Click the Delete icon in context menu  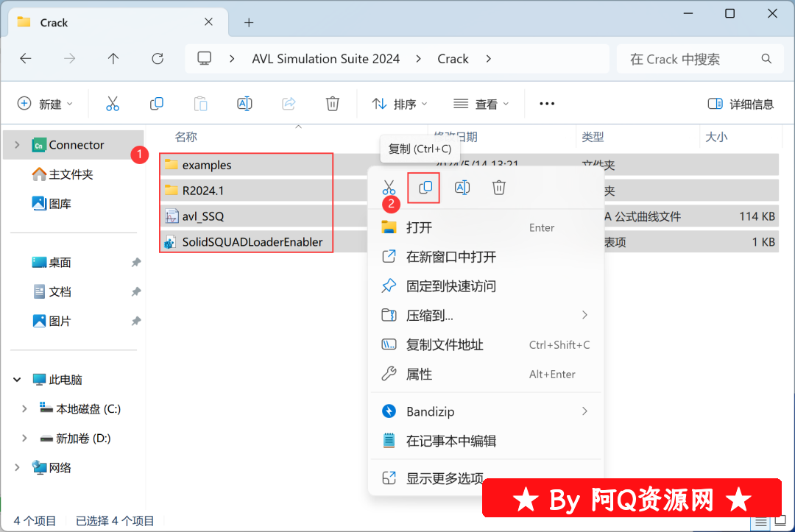point(499,188)
